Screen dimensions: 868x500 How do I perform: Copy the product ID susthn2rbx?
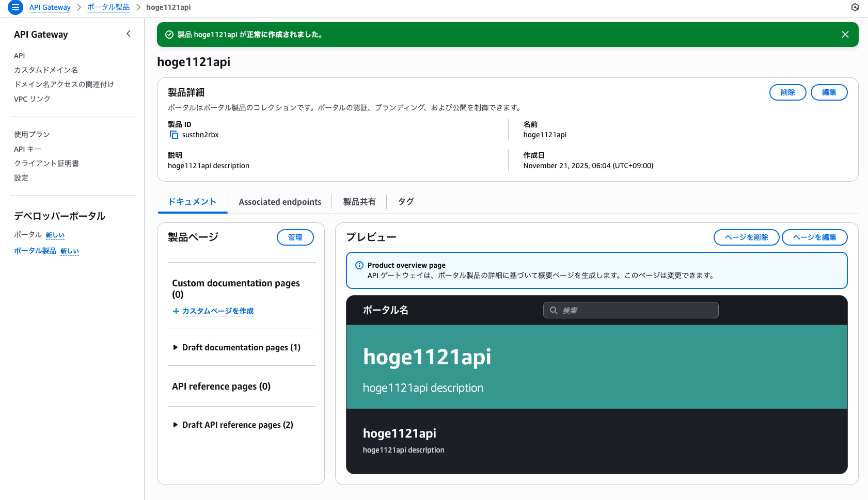[174, 135]
